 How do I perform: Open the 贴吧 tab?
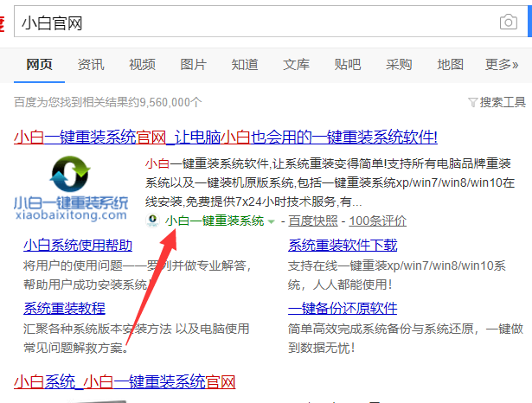tap(348, 64)
